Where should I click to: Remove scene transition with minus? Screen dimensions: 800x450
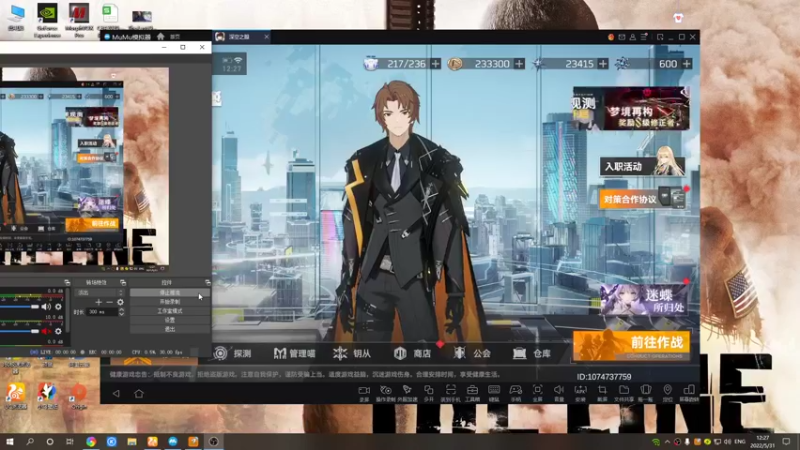point(109,302)
